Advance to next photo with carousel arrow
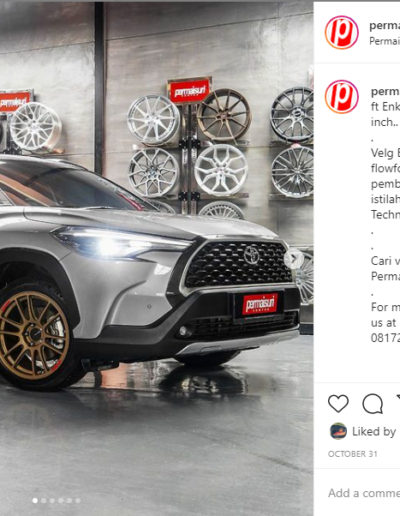 point(294,258)
